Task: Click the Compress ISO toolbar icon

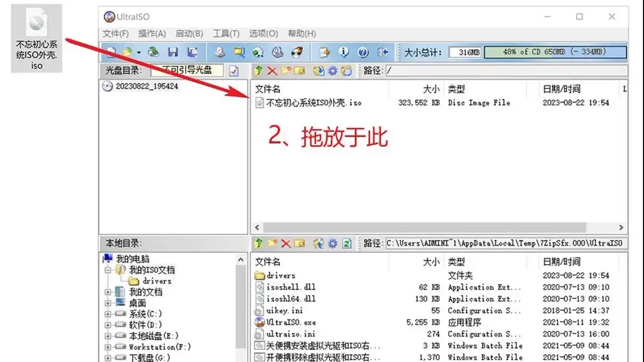Action: coord(239,52)
